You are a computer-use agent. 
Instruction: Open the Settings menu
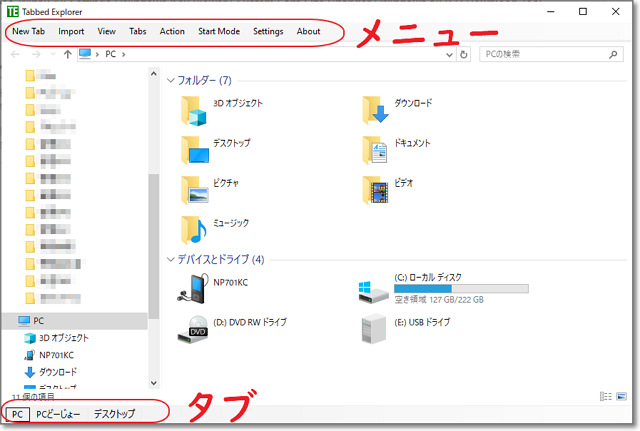(268, 31)
